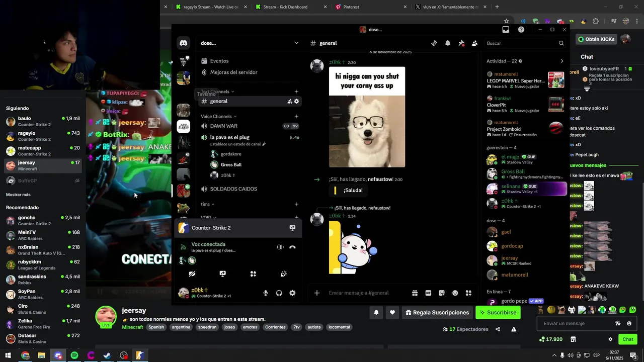Image resolution: width=644 pixels, height=362 pixels.
Task: Share your screen in Discord voice panel
Action: pos(223,274)
